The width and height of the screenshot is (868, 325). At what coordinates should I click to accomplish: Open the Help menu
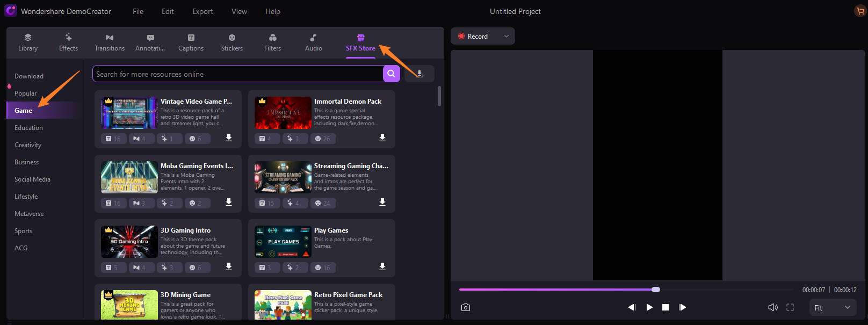273,11
